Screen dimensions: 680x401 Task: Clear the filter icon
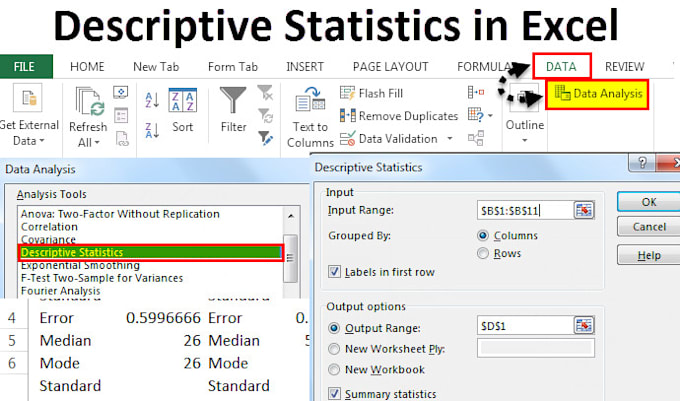265,92
